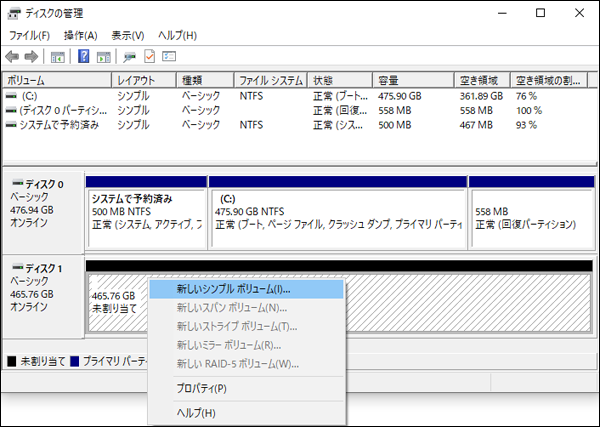Click the Forward arrow toolbar icon
Screen dimensions: 600x427
[x=31, y=56]
